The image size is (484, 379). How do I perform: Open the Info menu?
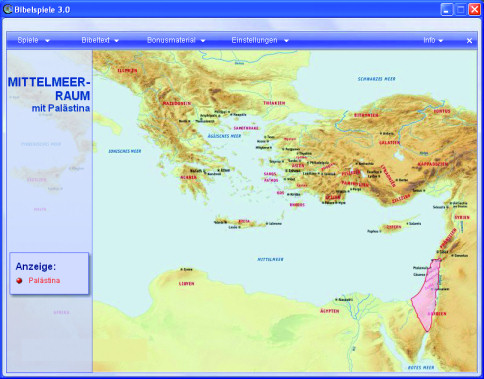tap(429, 40)
